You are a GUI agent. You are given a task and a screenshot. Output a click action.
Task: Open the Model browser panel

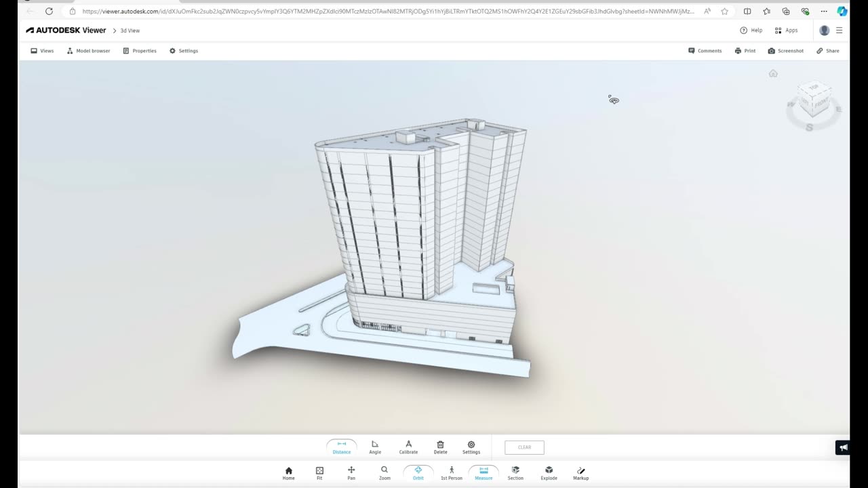click(x=88, y=51)
